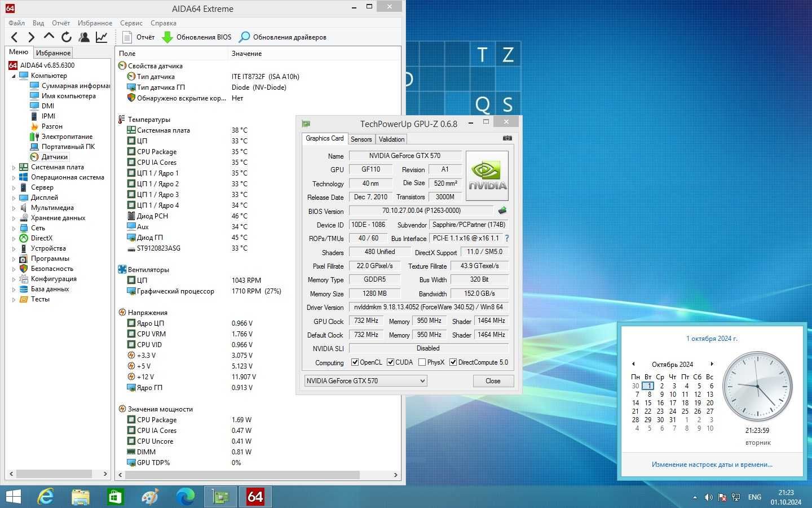Expand Тесты tree node
This screenshot has width=812, height=508.
pyautogui.click(x=14, y=299)
